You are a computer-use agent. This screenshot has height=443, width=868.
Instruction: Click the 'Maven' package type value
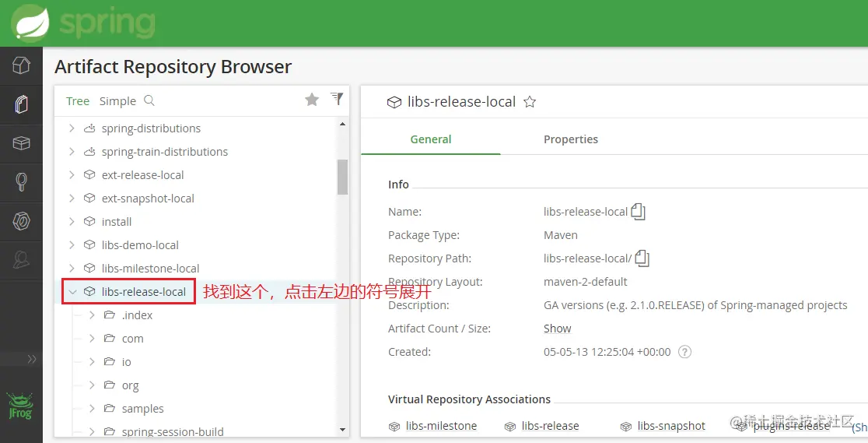click(560, 235)
